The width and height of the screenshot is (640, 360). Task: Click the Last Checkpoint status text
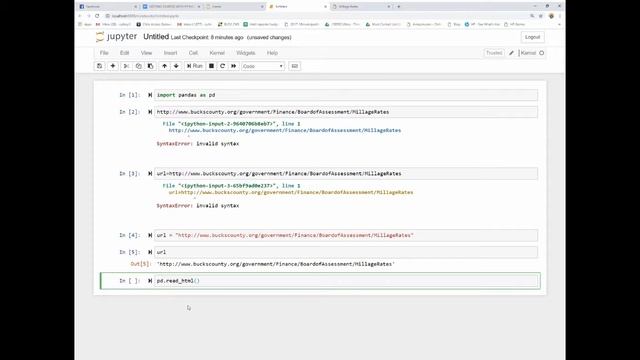[207, 38]
